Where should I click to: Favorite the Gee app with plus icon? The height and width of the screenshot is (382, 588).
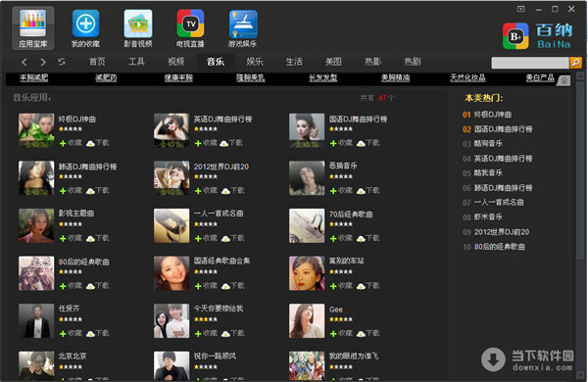(333, 334)
